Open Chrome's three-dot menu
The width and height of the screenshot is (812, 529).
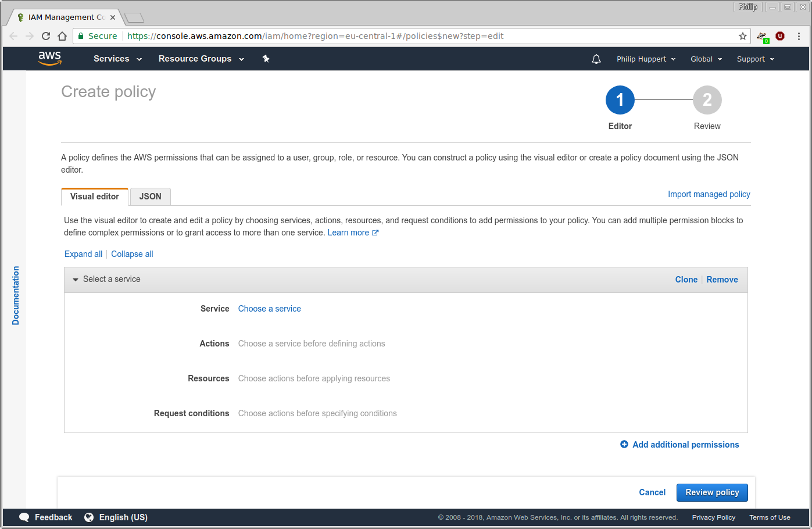[x=799, y=36]
